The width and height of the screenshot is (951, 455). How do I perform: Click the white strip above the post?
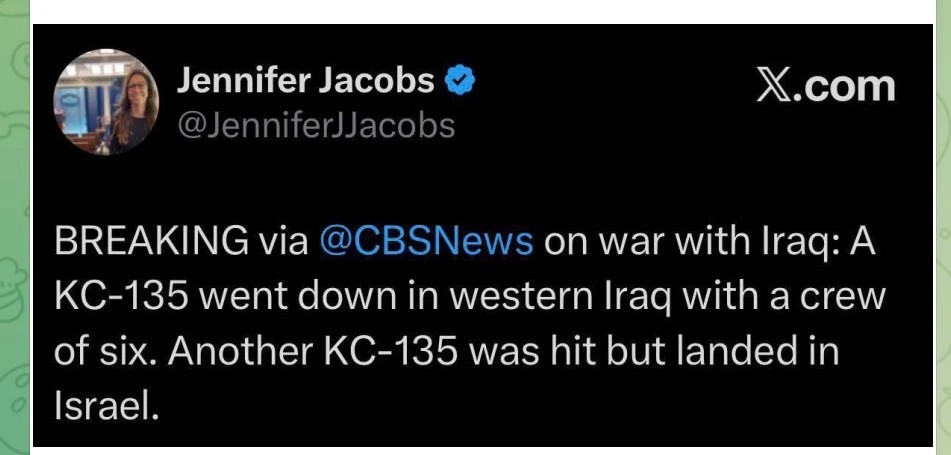pyautogui.click(x=480, y=10)
